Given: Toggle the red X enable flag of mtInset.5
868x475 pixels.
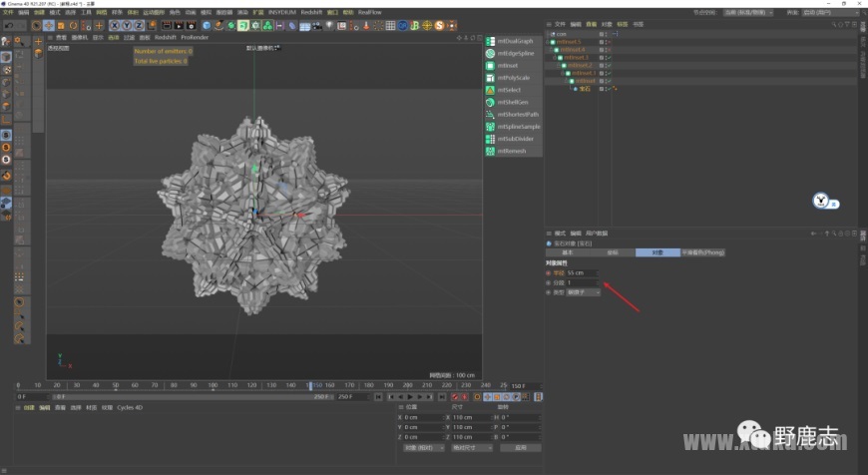Looking at the screenshot, I should (x=609, y=42).
